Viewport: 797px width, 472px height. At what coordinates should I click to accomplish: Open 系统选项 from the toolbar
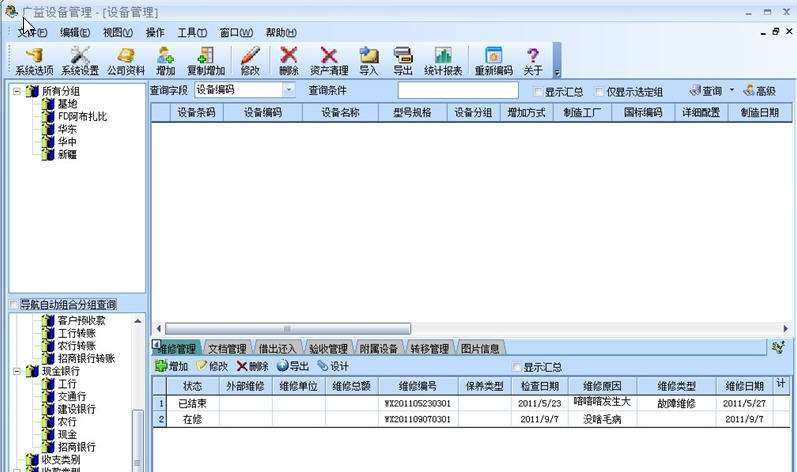[x=34, y=61]
